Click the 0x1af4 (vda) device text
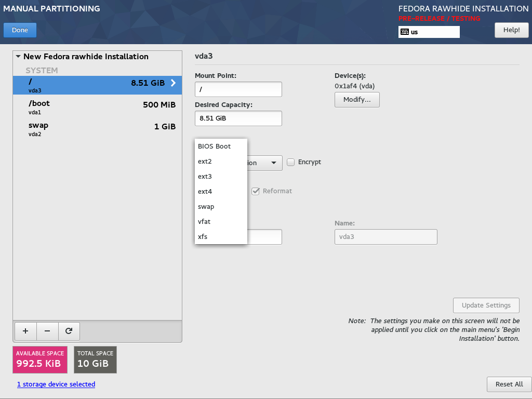 (354, 86)
